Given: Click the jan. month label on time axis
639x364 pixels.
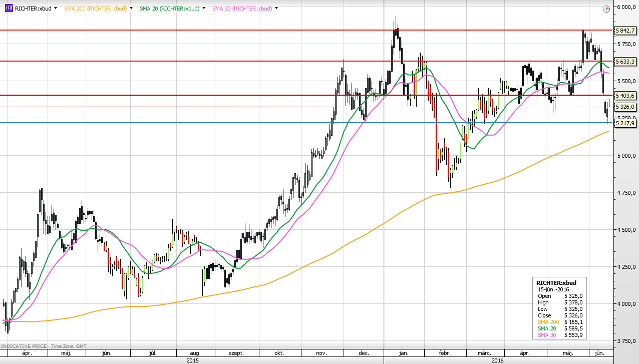Looking at the screenshot, I should click(404, 353).
